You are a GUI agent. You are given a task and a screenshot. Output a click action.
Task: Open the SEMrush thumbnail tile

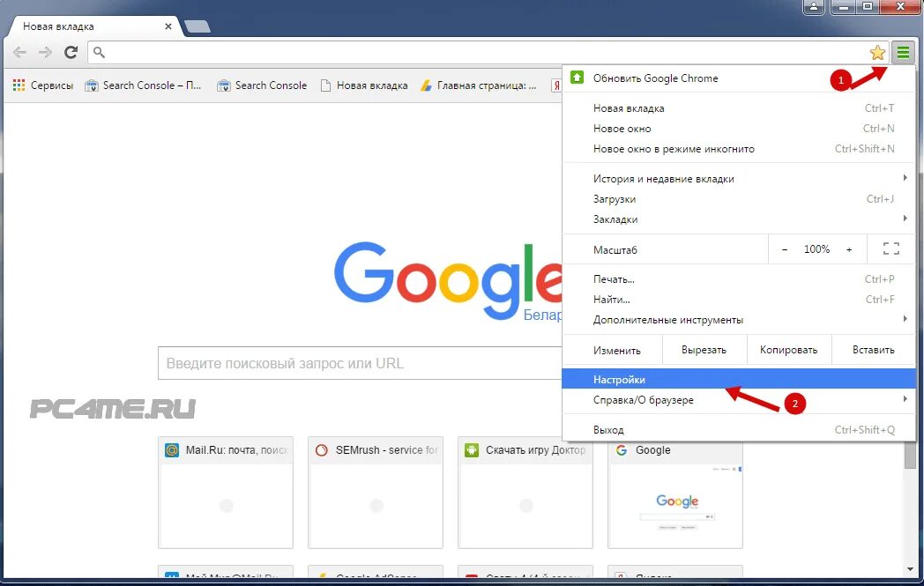click(x=376, y=493)
